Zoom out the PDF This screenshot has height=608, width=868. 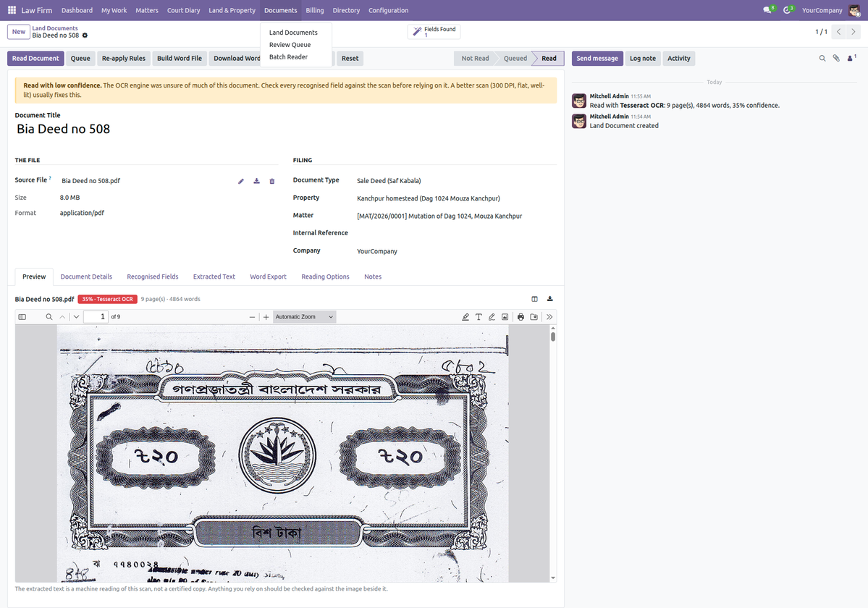pos(252,317)
